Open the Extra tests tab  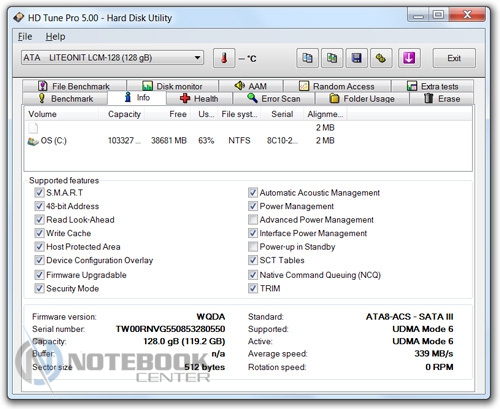432,86
